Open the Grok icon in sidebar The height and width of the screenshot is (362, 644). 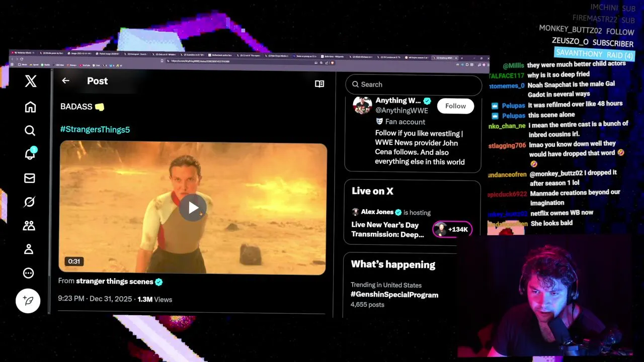click(29, 202)
